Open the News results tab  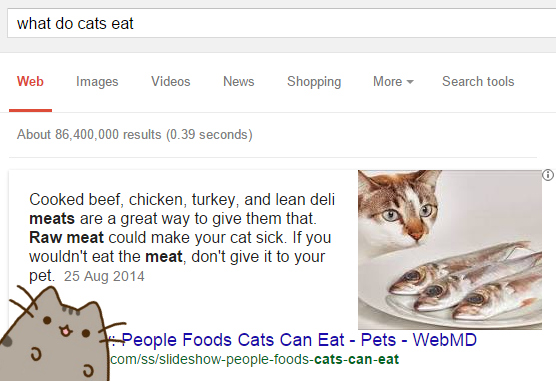[x=239, y=82]
